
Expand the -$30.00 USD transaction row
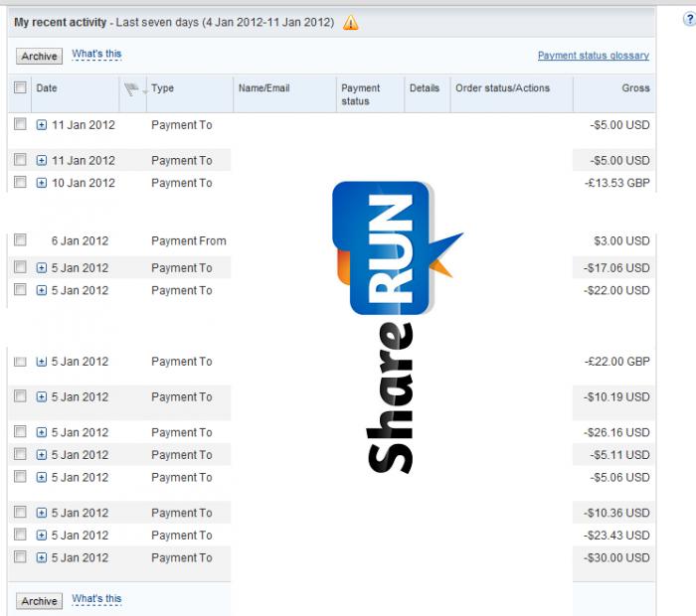pos(42,558)
